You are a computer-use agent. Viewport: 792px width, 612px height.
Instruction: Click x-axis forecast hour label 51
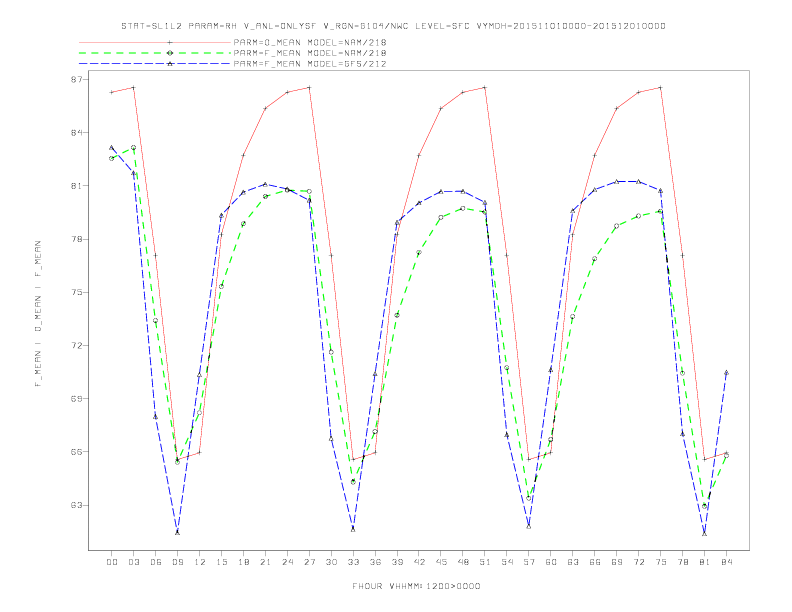coord(485,562)
